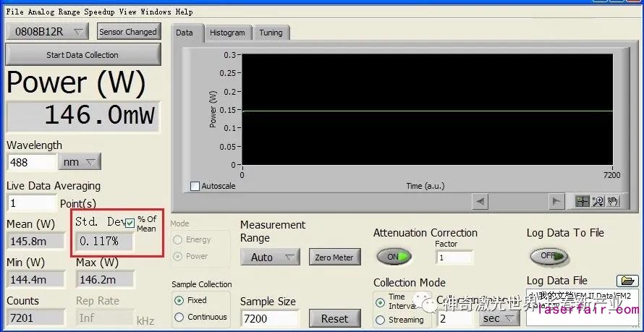This screenshot has height=332, width=644.
Task: Switch to the Histogram tab
Action: (x=227, y=33)
